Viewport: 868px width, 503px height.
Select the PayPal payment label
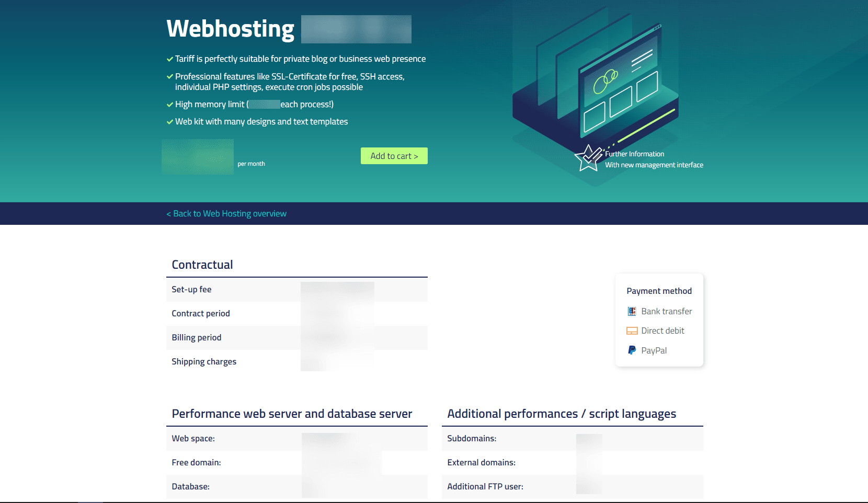(654, 350)
